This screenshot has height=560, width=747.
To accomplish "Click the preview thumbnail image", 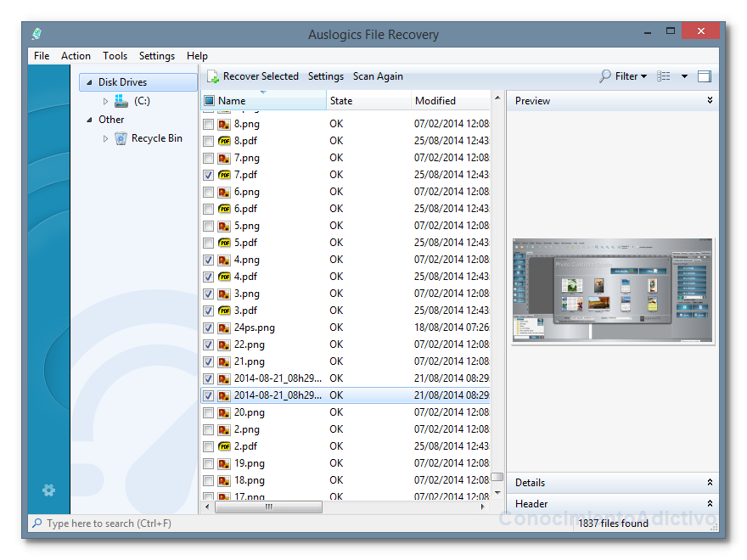I will coord(613,290).
